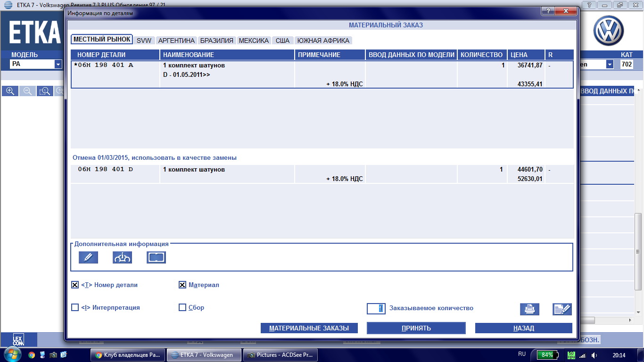Image resolution: width=644 pixels, height=362 pixels.
Task: Switch to the SVW tab
Action: tap(144, 41)
